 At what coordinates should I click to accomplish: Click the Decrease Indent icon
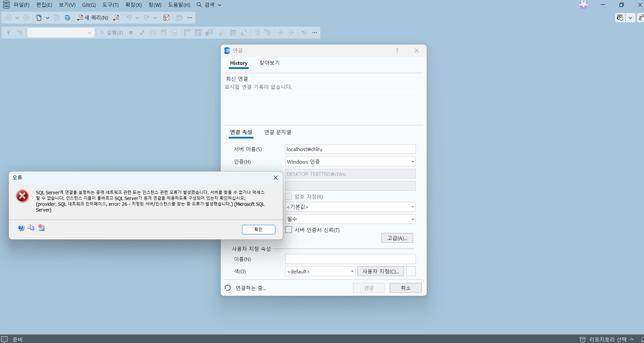point(280,33)
